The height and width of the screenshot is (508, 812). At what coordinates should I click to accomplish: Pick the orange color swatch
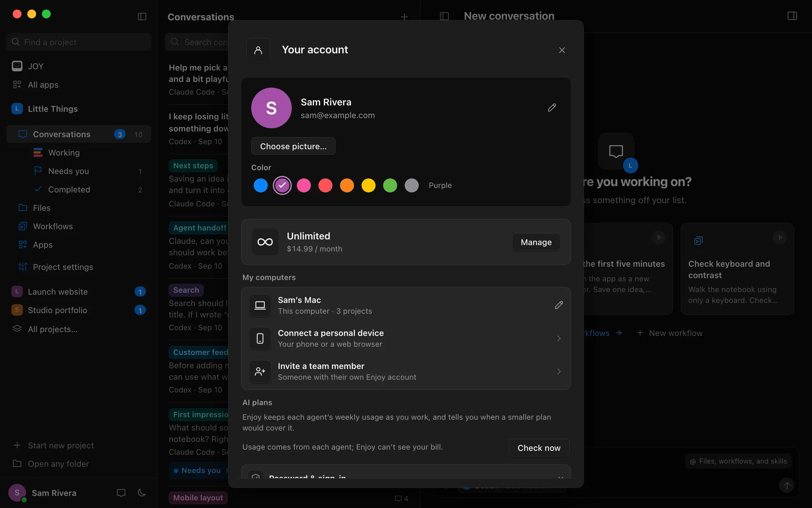[x=347, y=185]
